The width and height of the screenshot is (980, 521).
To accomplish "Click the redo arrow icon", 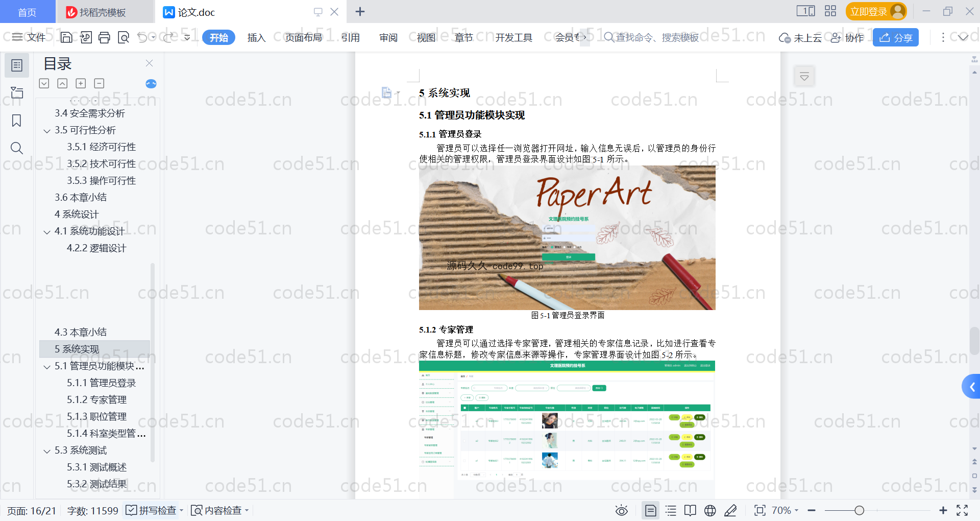I will [x=168, y=37].
